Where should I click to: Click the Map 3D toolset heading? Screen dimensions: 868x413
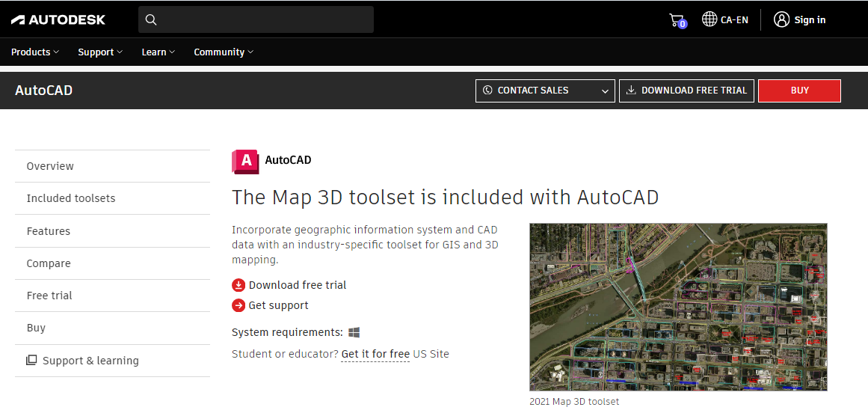pyautogui.click(x=445, y=197)
